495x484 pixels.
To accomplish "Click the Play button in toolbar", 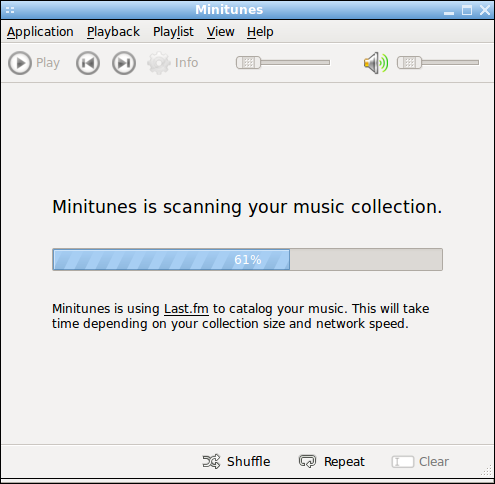I will 34,63.
